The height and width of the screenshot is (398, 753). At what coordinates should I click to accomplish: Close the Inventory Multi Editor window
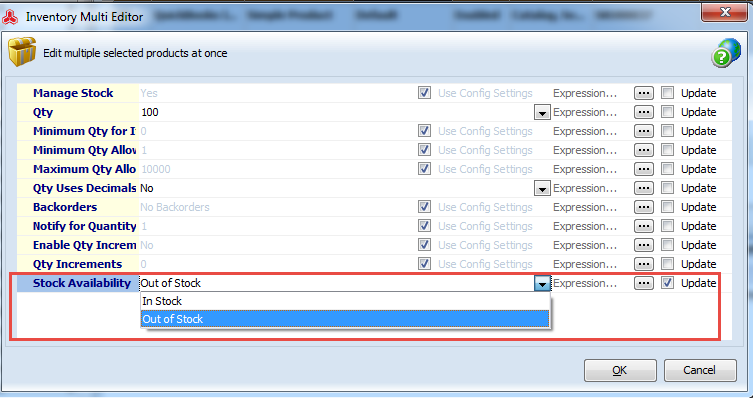click(x=724, y=12)
